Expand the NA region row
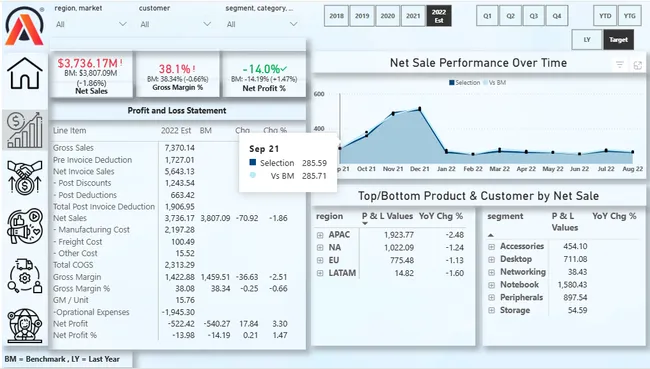This screenshot has height=369, width=650. [320, 248]
